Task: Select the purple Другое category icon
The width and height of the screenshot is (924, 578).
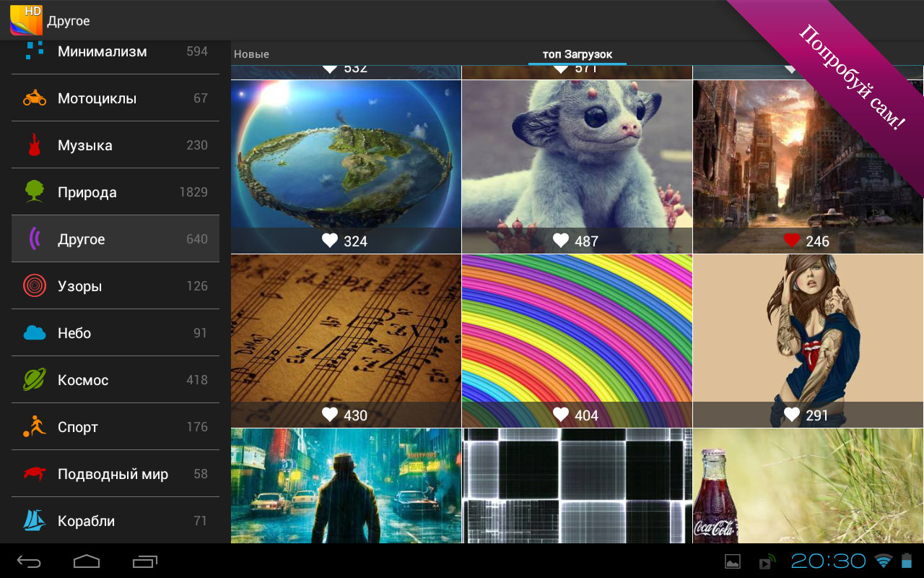Action: click(34, 238)
